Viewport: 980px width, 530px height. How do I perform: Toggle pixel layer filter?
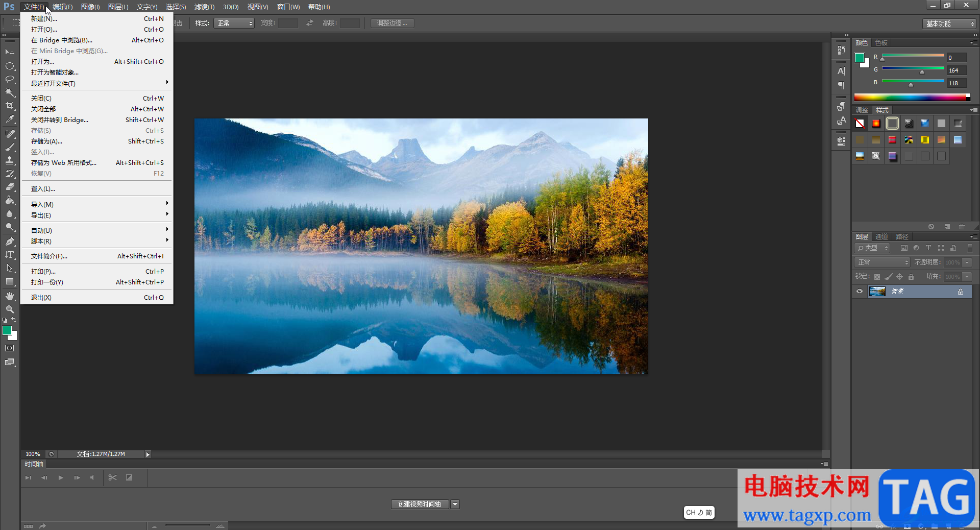[x=904, y=248]
